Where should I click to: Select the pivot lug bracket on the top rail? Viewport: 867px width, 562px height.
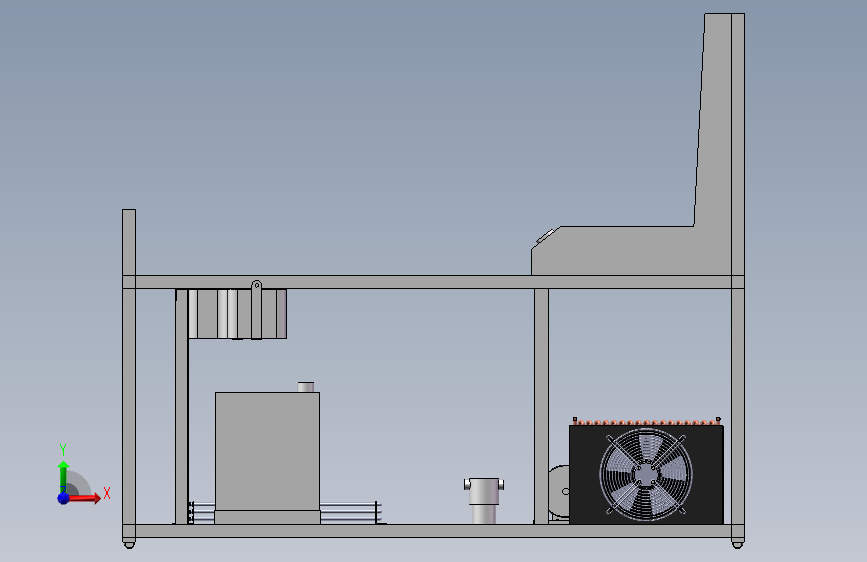tap(257, 310)
